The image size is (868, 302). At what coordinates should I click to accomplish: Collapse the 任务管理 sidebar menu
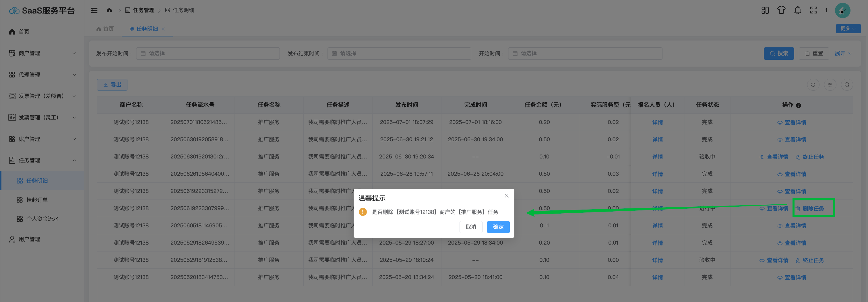point(42,160)
